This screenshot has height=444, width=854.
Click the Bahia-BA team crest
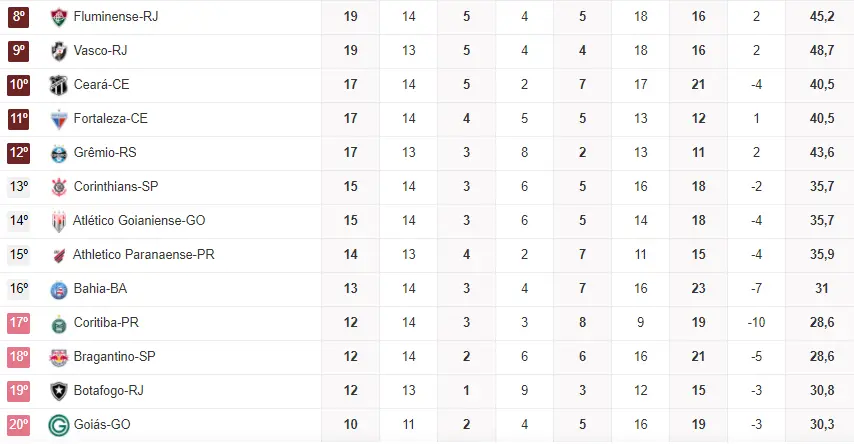point(58,289)
